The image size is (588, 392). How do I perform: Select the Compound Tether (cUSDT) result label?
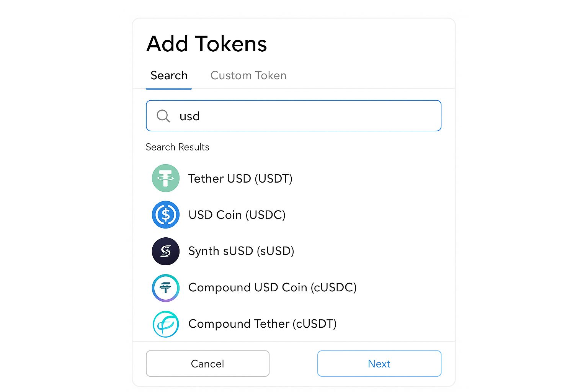coord(262,324)
